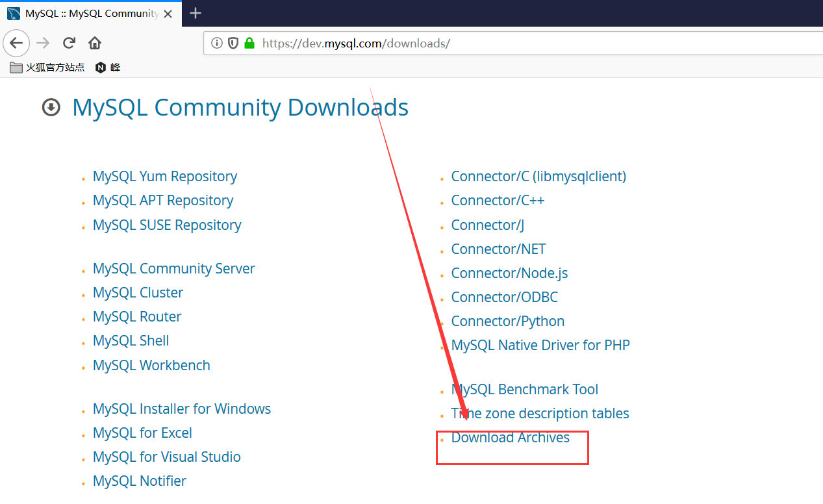
Task: Click the browser Forward arrow button
Action: point(43,44)
